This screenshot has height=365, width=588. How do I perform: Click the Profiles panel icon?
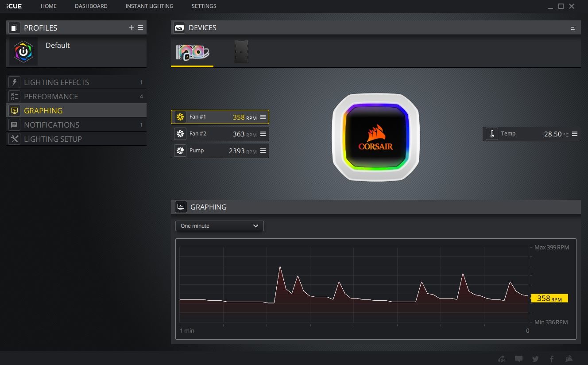14,27
